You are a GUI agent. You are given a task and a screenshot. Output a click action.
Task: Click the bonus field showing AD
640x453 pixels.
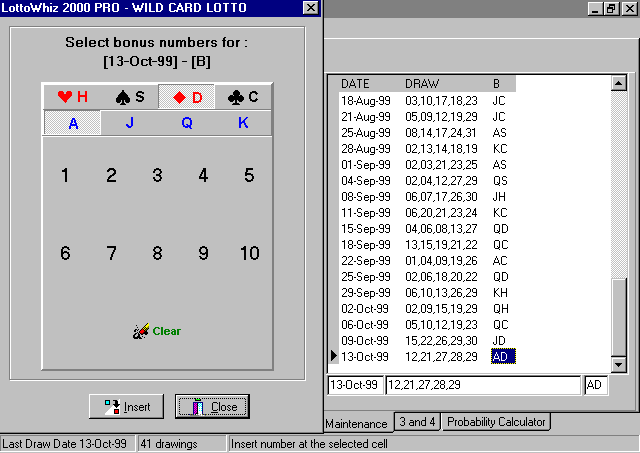click(596, 385)
